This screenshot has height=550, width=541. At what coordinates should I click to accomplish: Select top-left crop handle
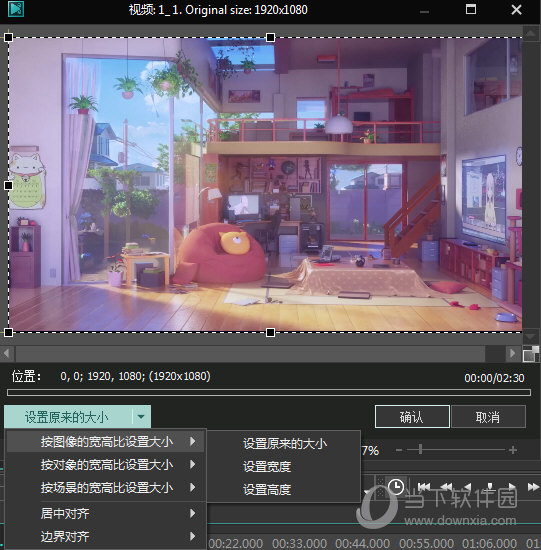pos(8,37)
